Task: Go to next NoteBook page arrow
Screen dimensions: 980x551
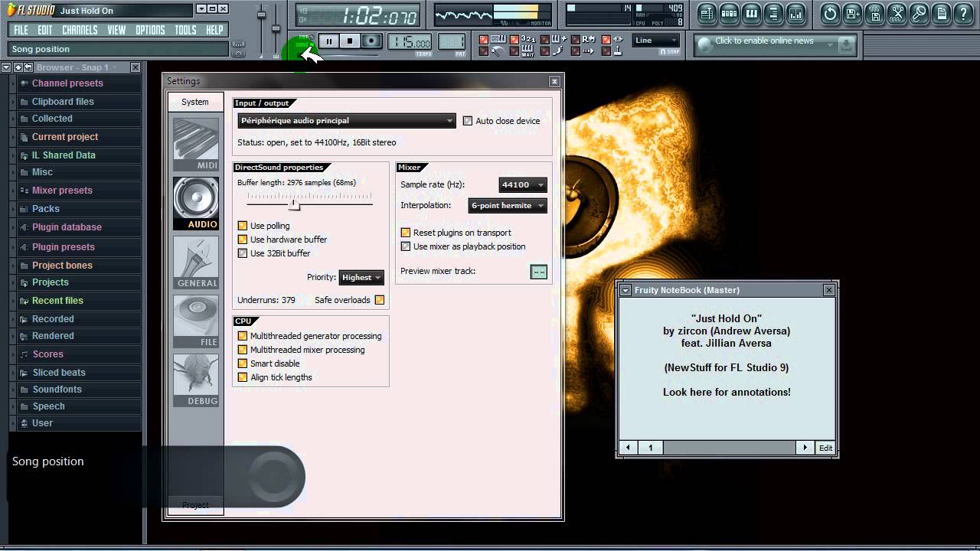Action: [805, 448]
